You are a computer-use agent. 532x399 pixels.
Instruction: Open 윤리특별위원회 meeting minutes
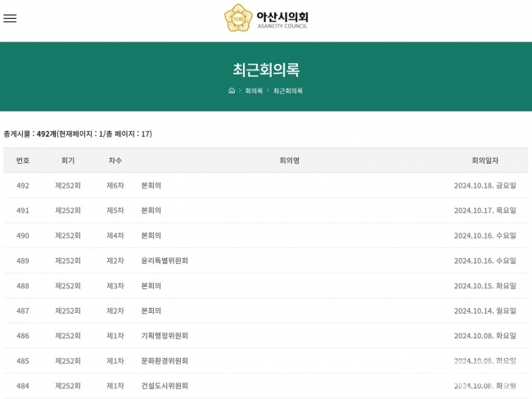point(165,261)
